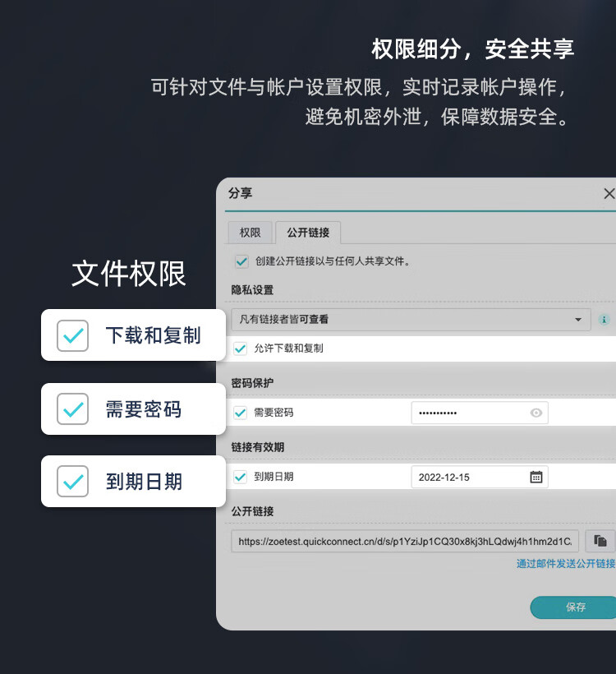616x674 pixels.
Task: Toggle 创建公开链接 checkbox
Action: click(241, 261)
